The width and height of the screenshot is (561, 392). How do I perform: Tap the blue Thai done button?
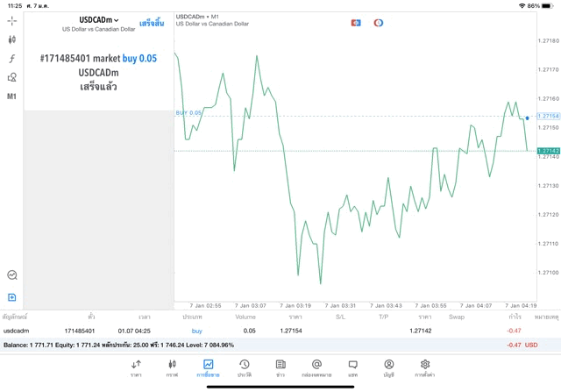point(152,24)
